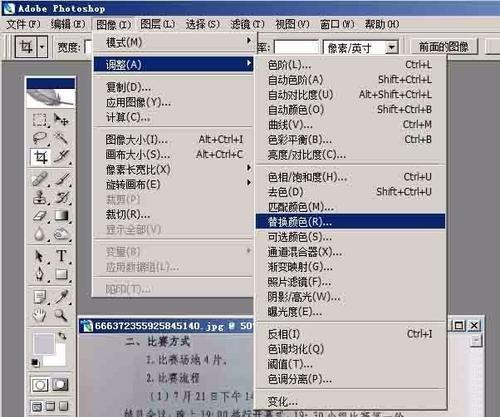Image resolution: width=500 pixels, height=417 pixels.
Task: Switch to Standard editing mode
Action: pyautogui.click(x=40, y=385)
